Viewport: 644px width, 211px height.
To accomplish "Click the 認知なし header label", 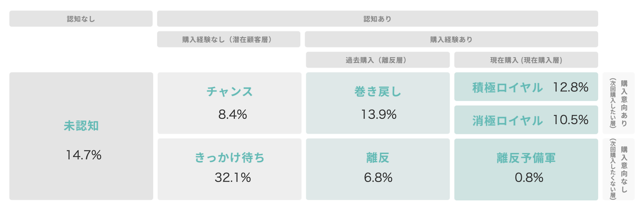I will [81, 19].
